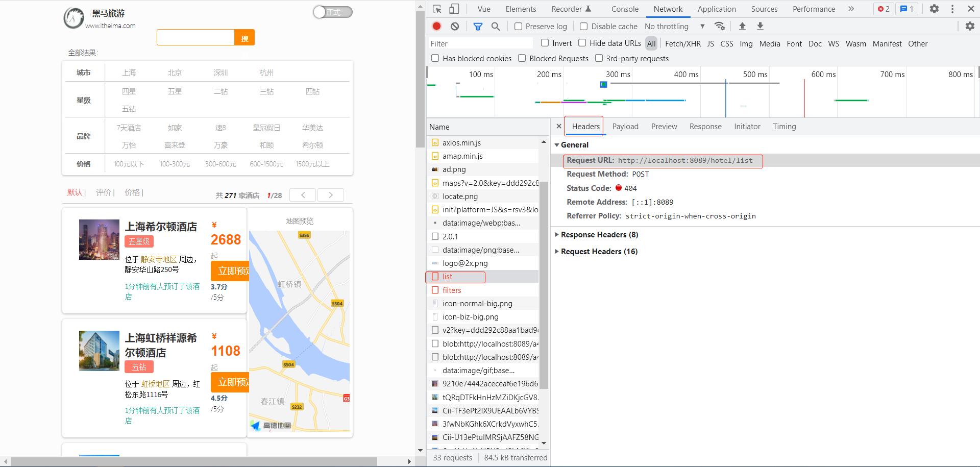
Task: Go to previous hotel results page
Action: coord(303,195)
